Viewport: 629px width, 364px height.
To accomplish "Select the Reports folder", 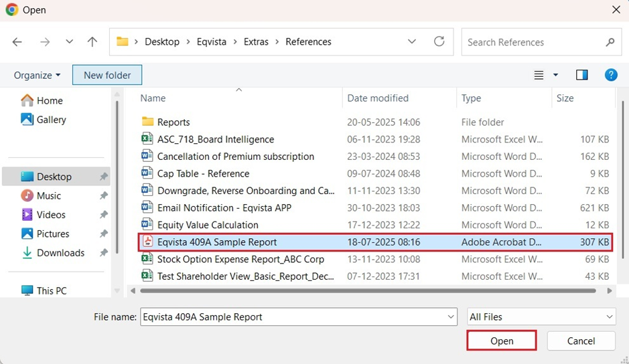I will click(375, 122).
